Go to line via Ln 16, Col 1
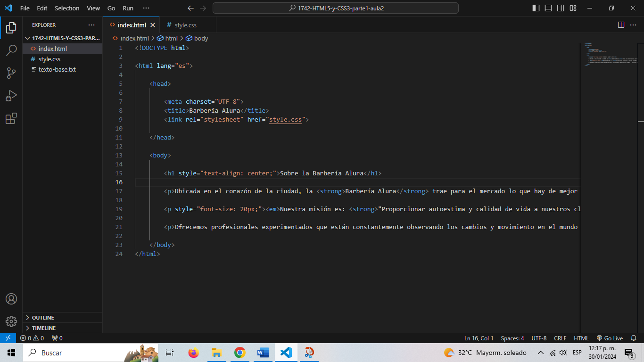The height and width of the screenshot is (362, 644). coord(479,338)
